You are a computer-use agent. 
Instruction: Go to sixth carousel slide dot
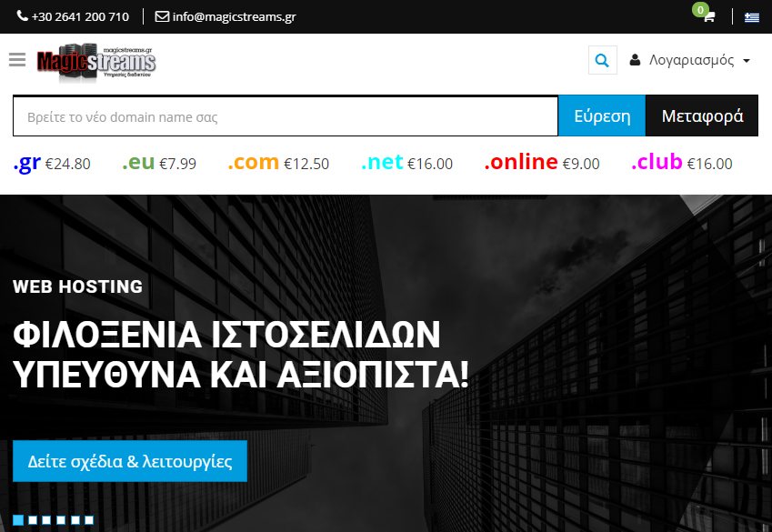[89, 519]
